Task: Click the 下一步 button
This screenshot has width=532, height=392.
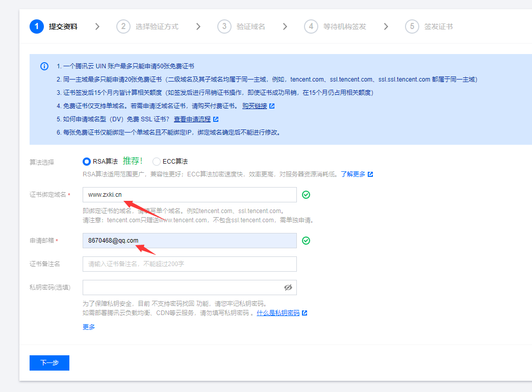Action: 49,362
